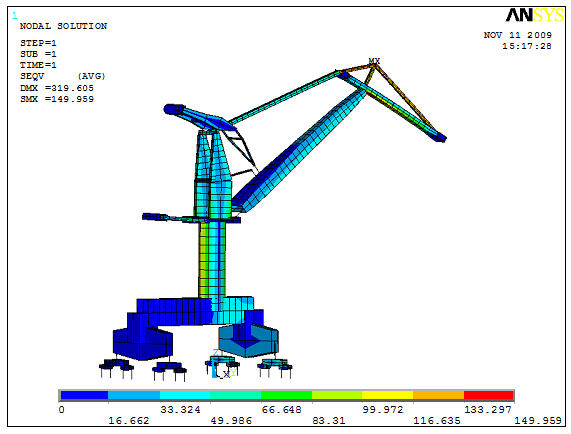Viewport: 571px width, 434px height.
Task: Click the crane's vertical tower column
Action: 212,259
